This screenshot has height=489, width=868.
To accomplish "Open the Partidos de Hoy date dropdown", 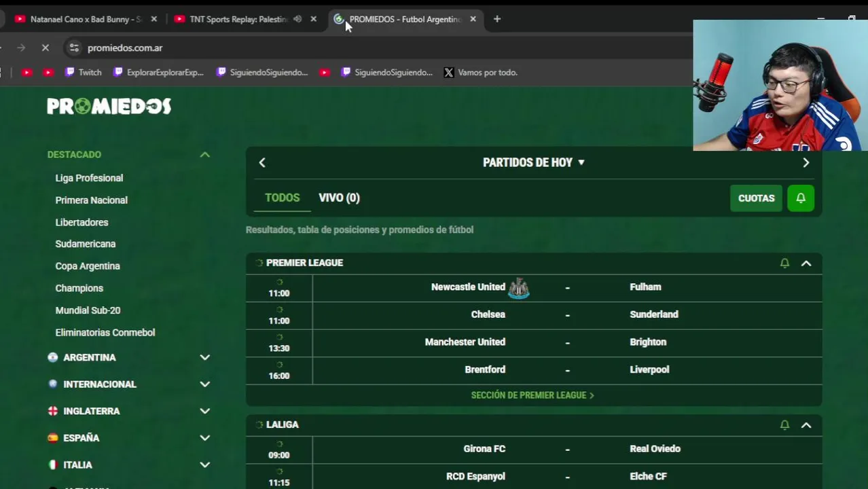I will 534,162.
